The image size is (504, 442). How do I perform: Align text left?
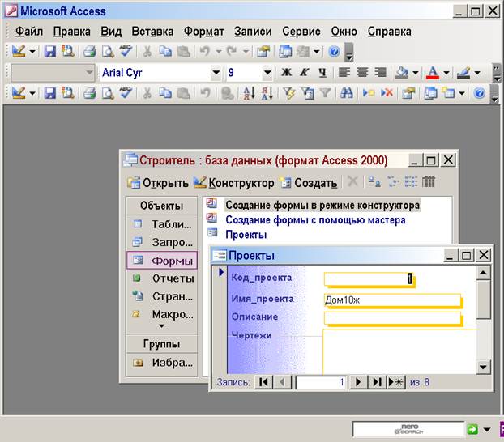344,73
